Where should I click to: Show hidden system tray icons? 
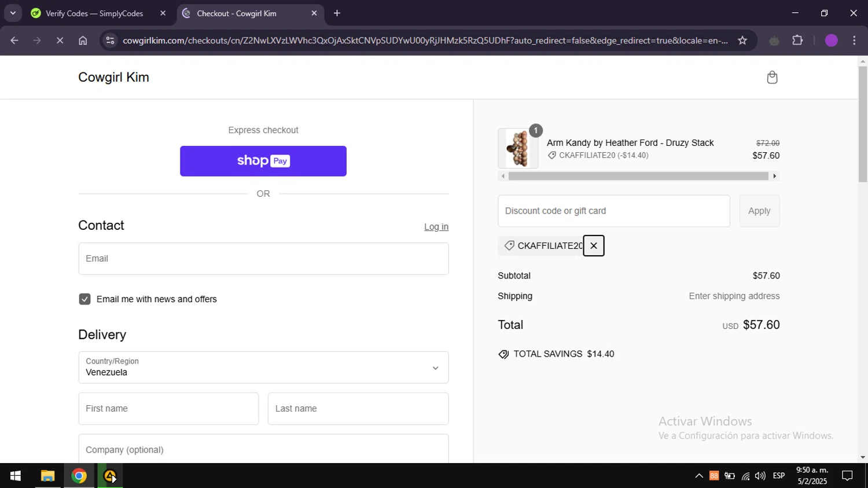(x=699, y=476)
